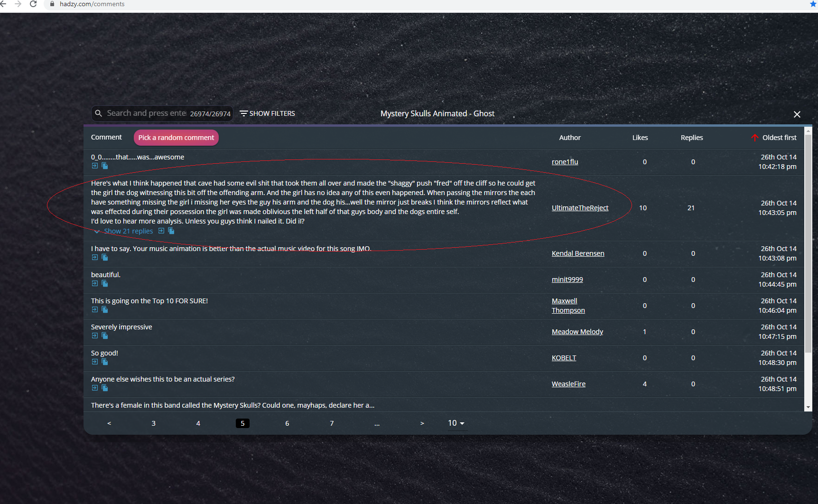
Task: Focus the comment search input field
Action: tap(146, 113)
